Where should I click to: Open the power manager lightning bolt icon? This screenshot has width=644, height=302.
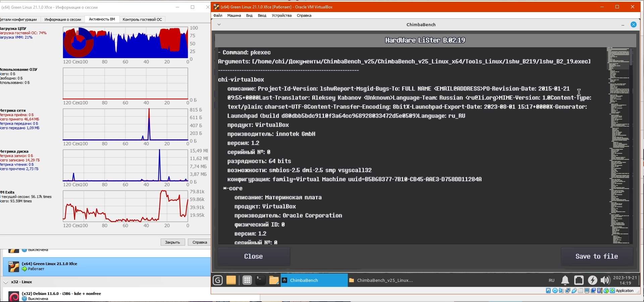click(x=593, y=280)
